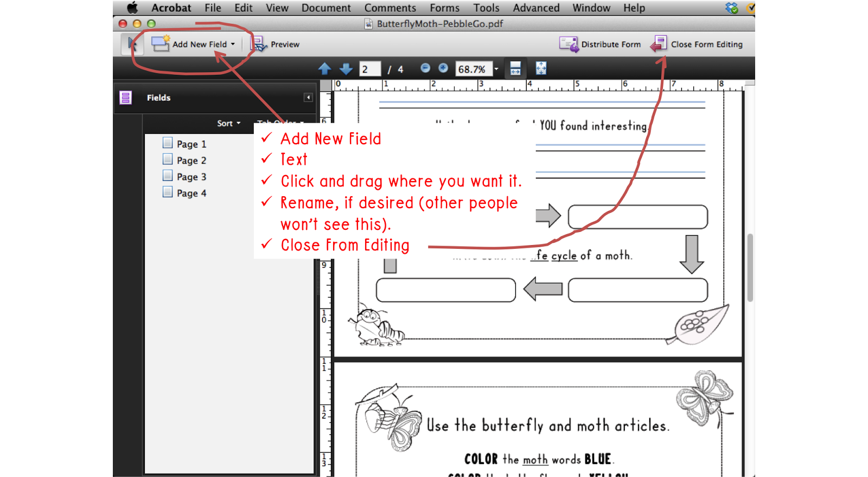Click the Fields panel icon
The width and height of the screenshot is (868, 477).
(126, 98)
